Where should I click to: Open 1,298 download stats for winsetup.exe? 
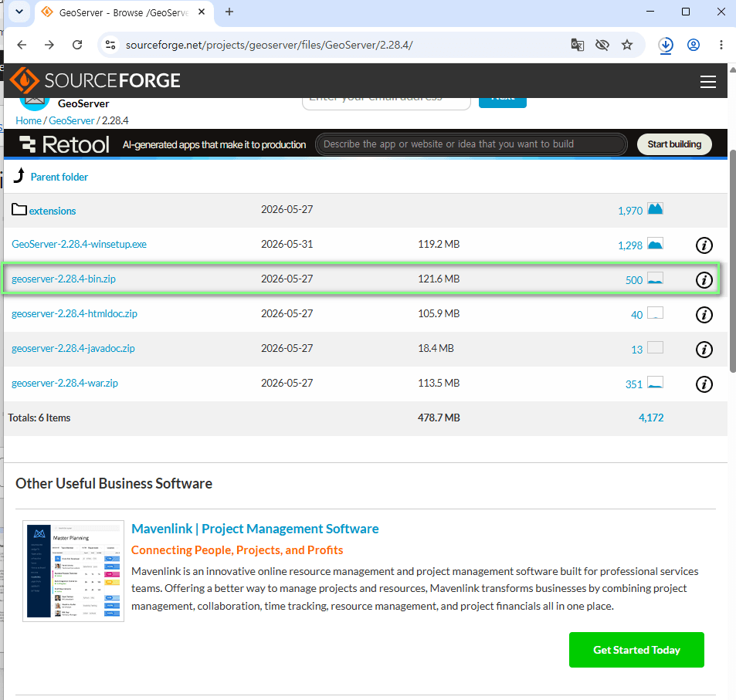(x=630, y=245)
